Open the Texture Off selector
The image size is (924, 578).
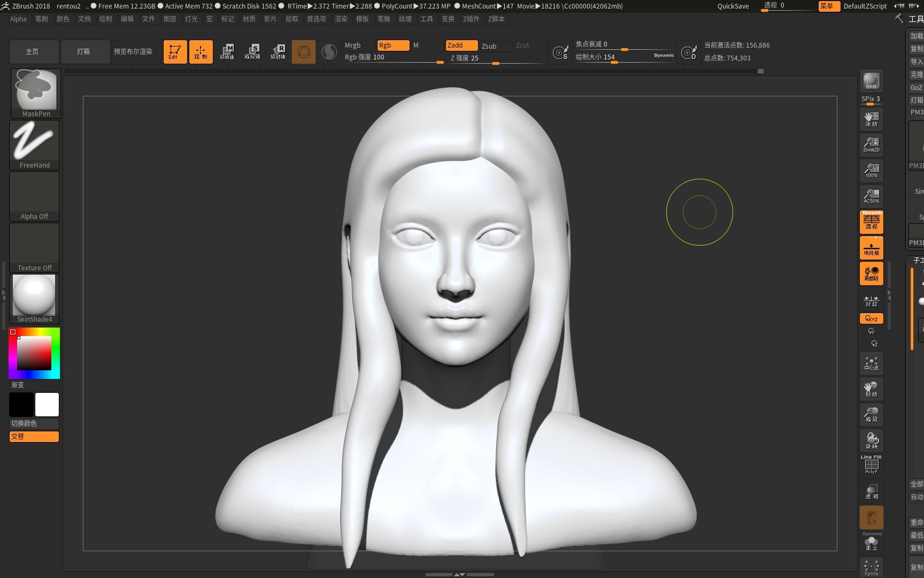point(35,247)
